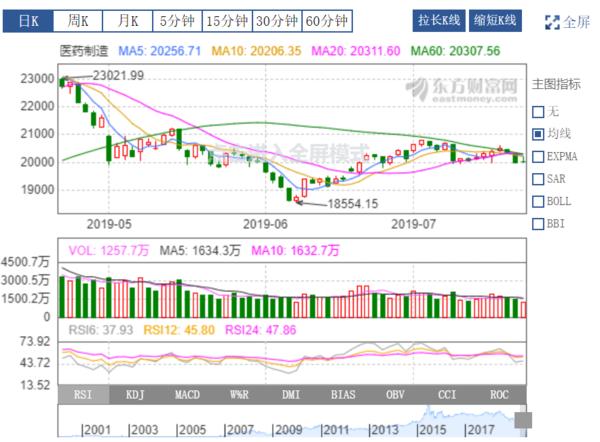Click the 医药制造 sector name label
The height and width of the screenshot is (442, 600).
[x=84, y=51]
